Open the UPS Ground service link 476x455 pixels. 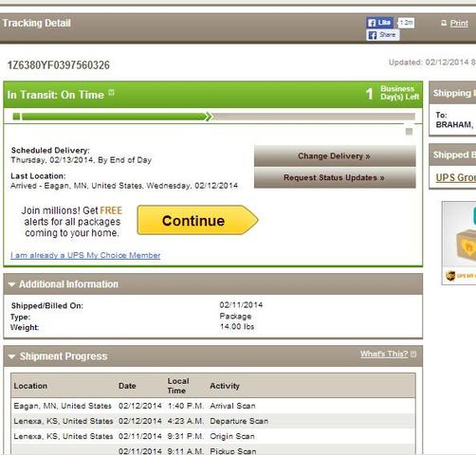pos(456,177)
